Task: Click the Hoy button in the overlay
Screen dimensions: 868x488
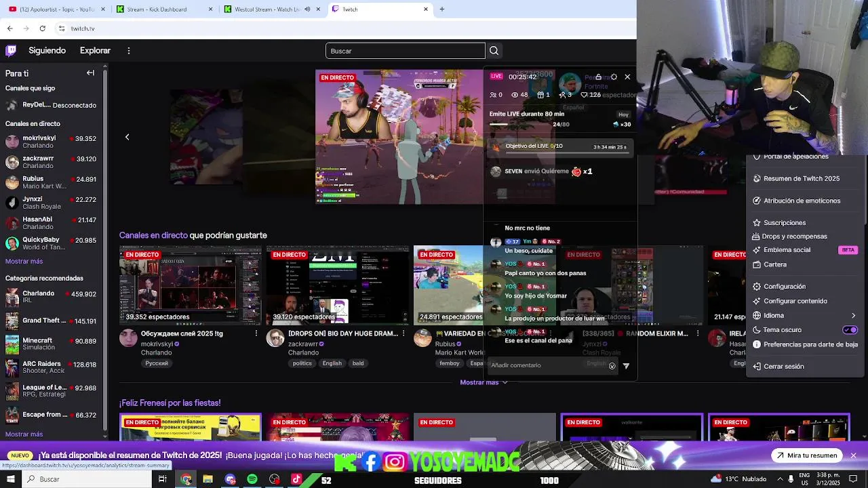Action: coord(623,115)
